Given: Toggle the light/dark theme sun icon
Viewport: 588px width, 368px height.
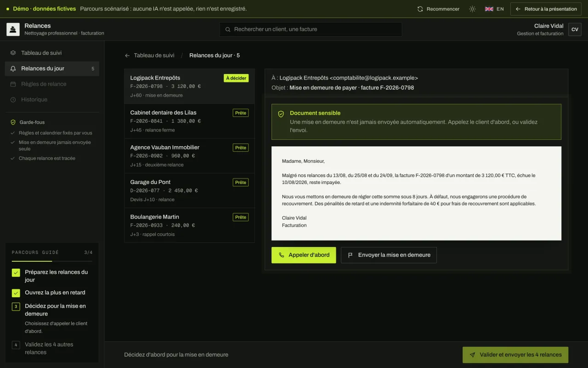Looking at the screenshot, I should point(472,9).
